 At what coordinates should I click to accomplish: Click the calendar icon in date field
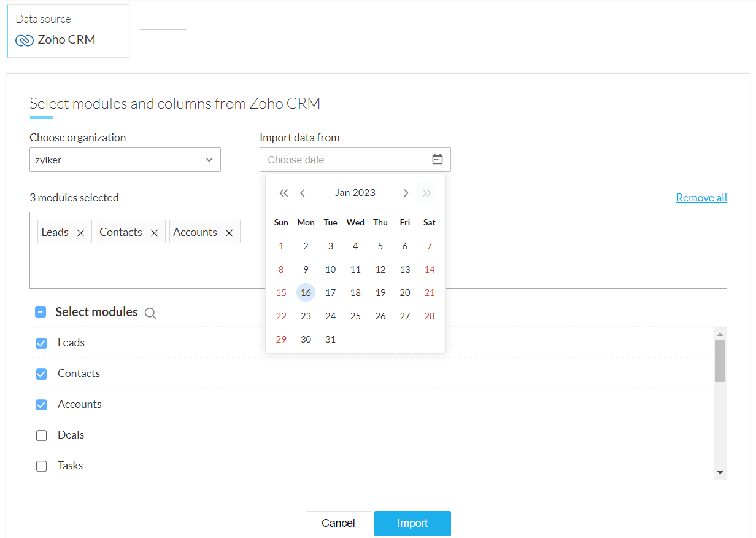tap(437, 160)
